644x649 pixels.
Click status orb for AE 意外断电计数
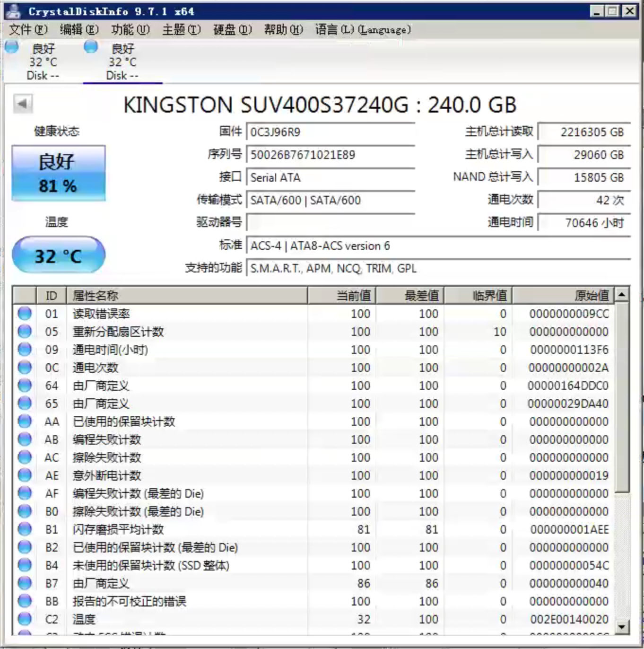pos(25,475)
